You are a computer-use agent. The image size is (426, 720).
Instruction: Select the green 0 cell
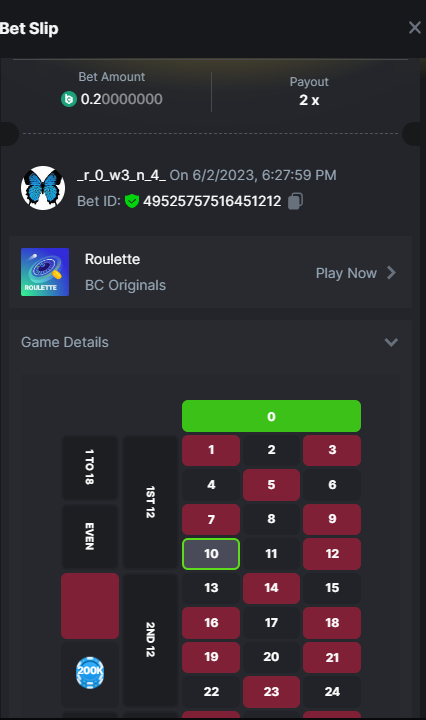tap(271, 416)
